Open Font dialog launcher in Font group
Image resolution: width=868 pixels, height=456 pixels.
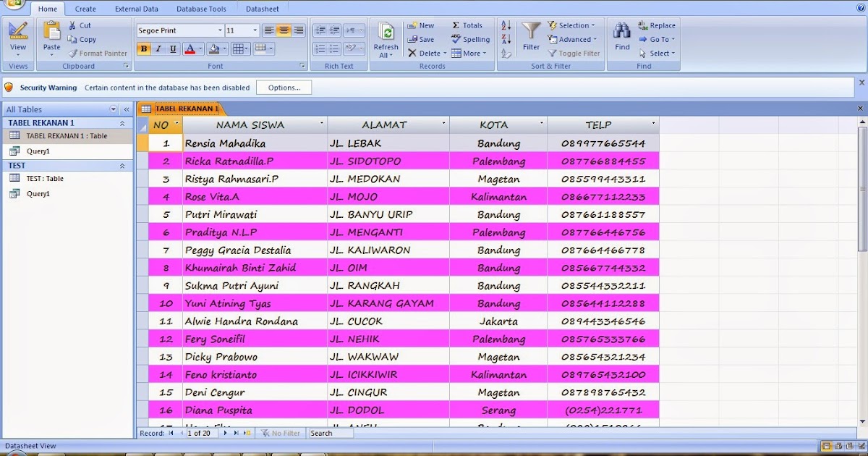(x=303, y=66)
